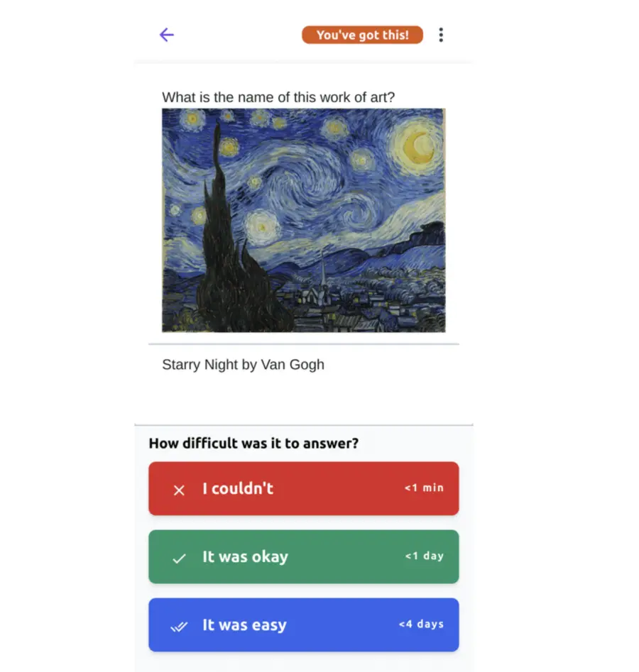Click the <4 days interval label
639x672 pixels.
point(421,624)
